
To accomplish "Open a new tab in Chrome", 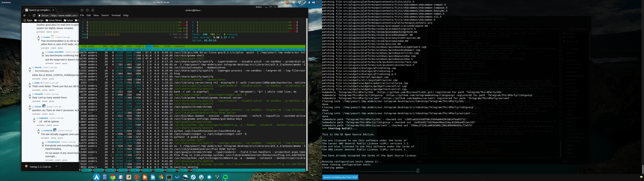I will (x=60, y=10).
